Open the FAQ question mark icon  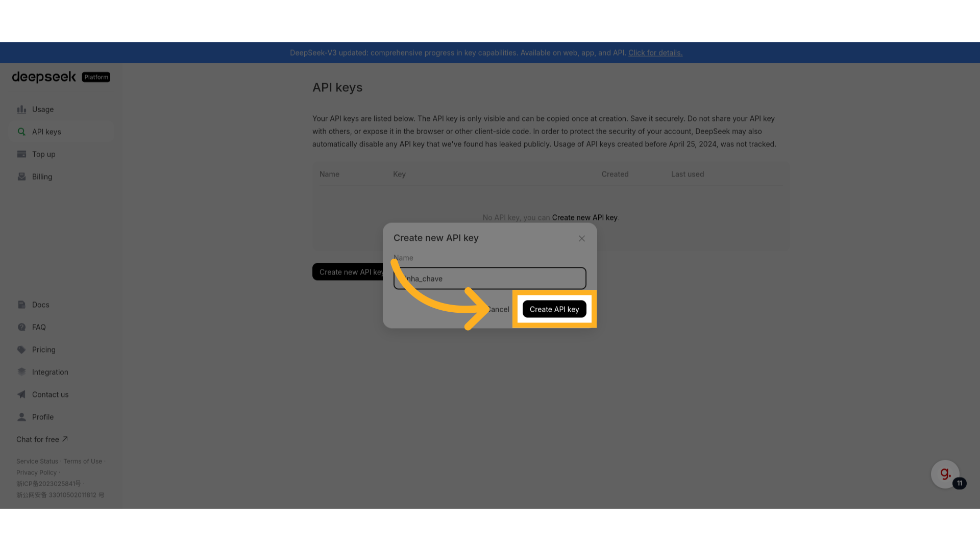click(x=21, y=327)
